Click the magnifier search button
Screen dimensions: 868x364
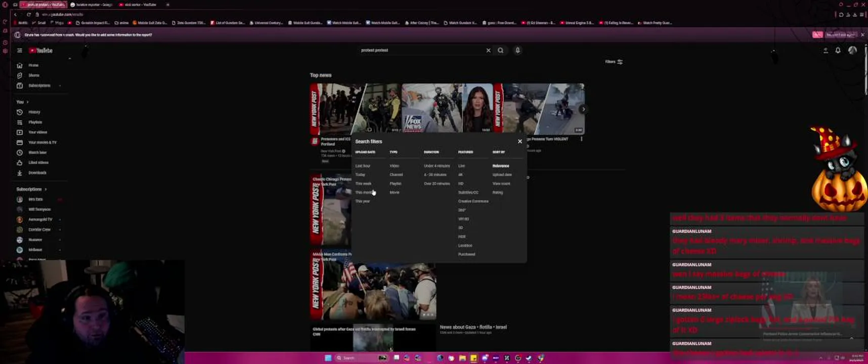[501, 51]
